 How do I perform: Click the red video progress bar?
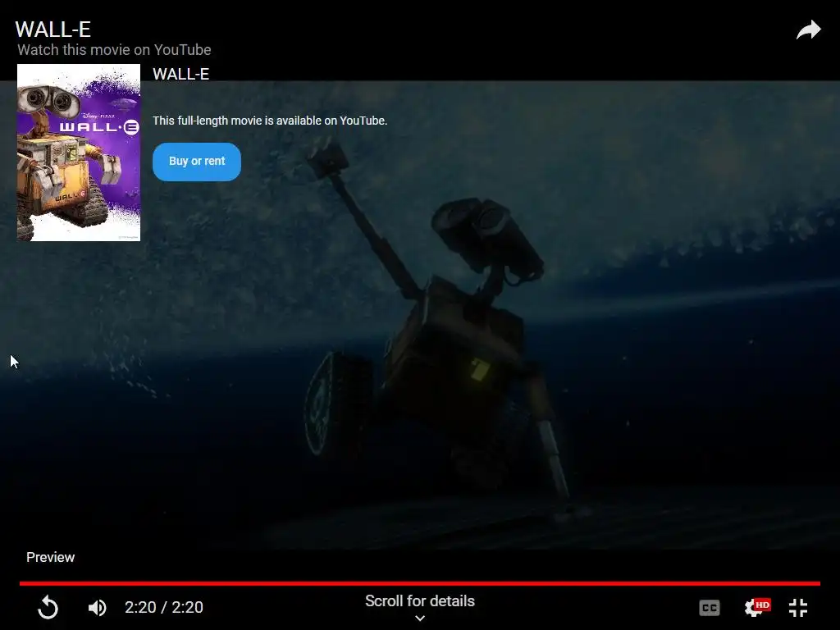point(420,583)
